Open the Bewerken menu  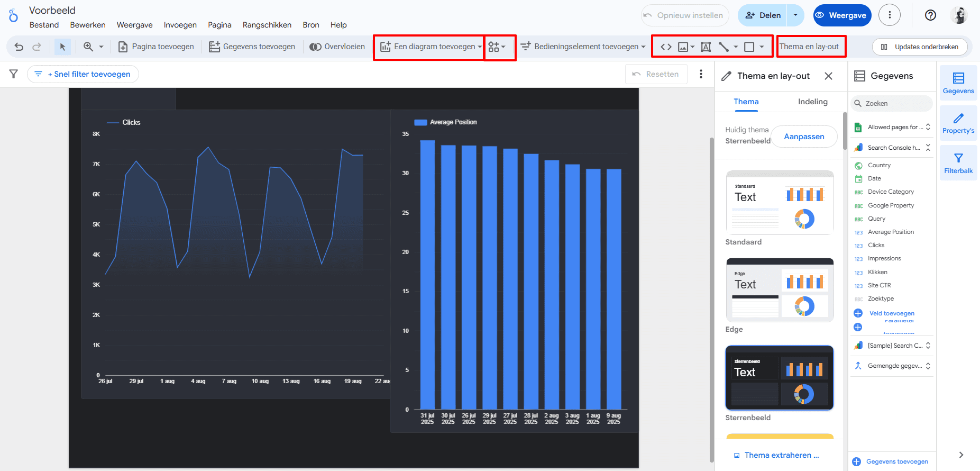click(88, 25)
